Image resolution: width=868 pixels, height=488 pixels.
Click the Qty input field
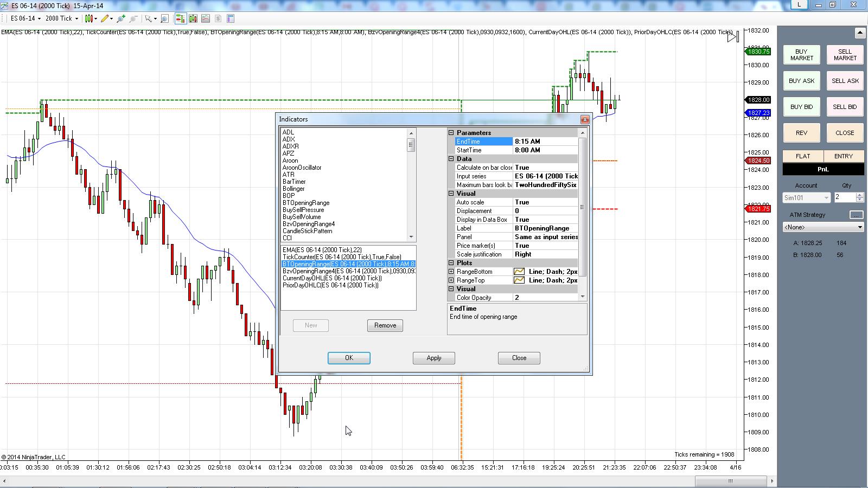(x=845, y=198)
